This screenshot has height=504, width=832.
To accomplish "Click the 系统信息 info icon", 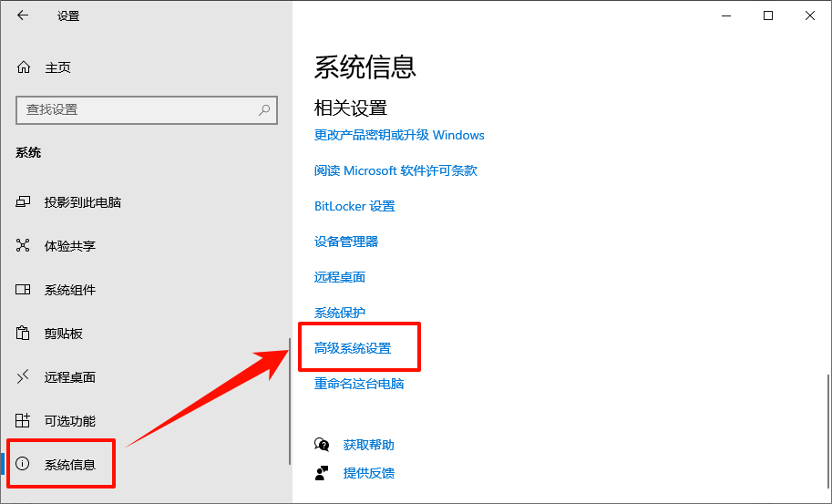I will 22,464.
